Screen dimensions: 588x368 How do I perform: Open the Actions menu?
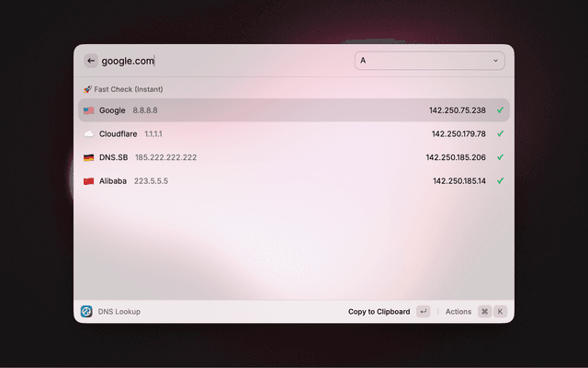458,312
